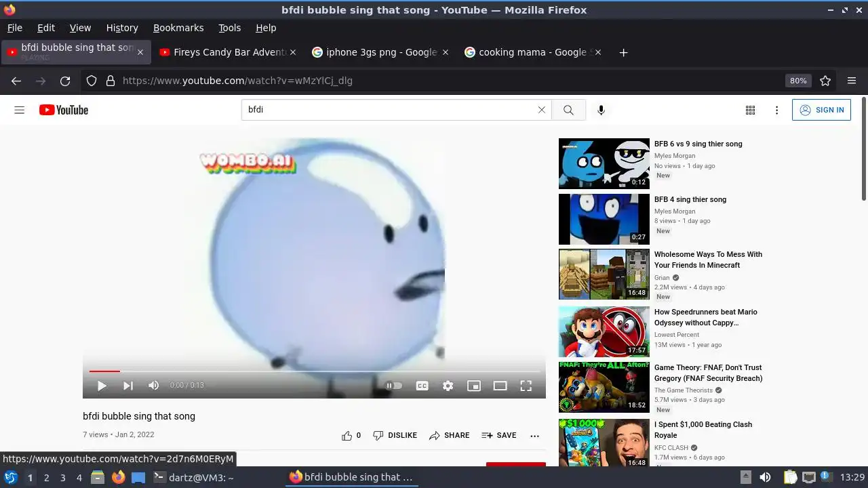
Task: Sign in to YouTube
Action: [821, 110]
